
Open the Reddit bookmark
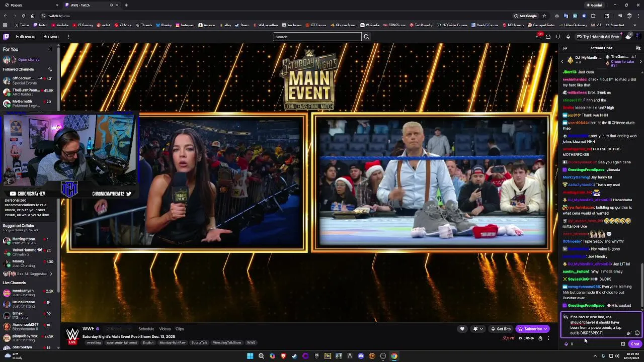(x=104, y=25)
